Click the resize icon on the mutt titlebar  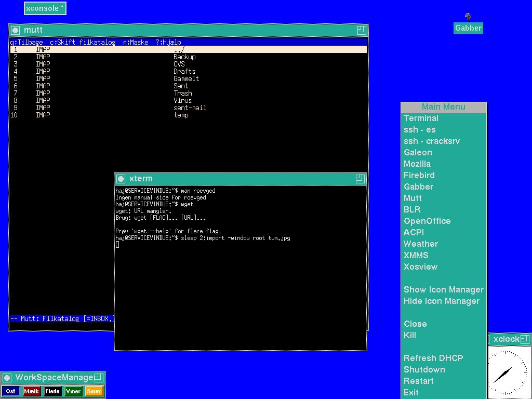click(x=361, y=30)
